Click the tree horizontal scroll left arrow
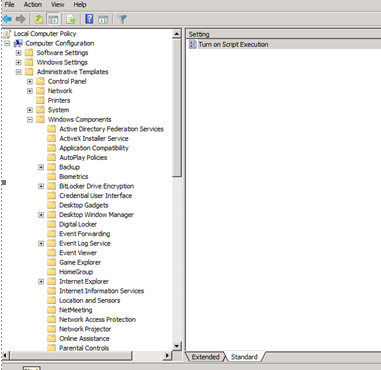Image resolution: width=381 pixels, height=370 pixels. (6, 355)
